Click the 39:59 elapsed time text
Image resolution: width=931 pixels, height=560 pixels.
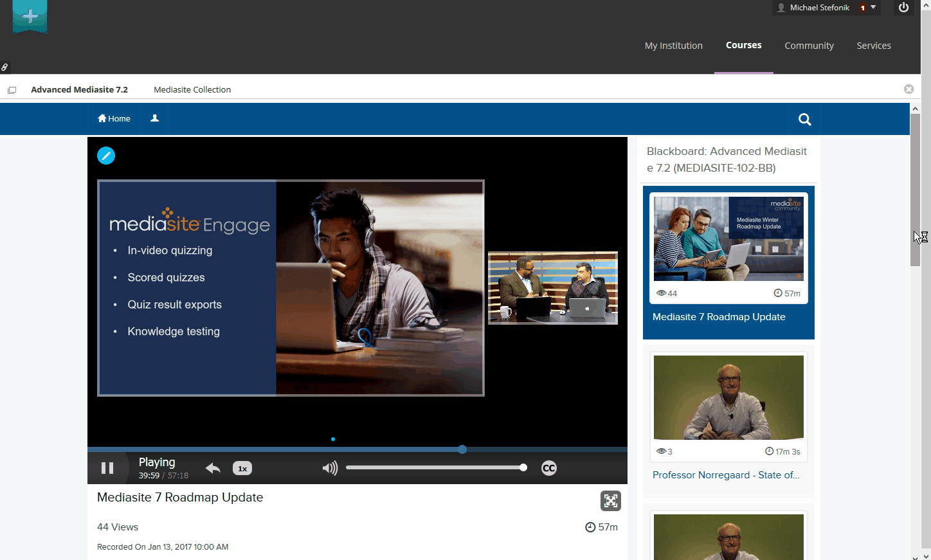click(x=149, y=476)
